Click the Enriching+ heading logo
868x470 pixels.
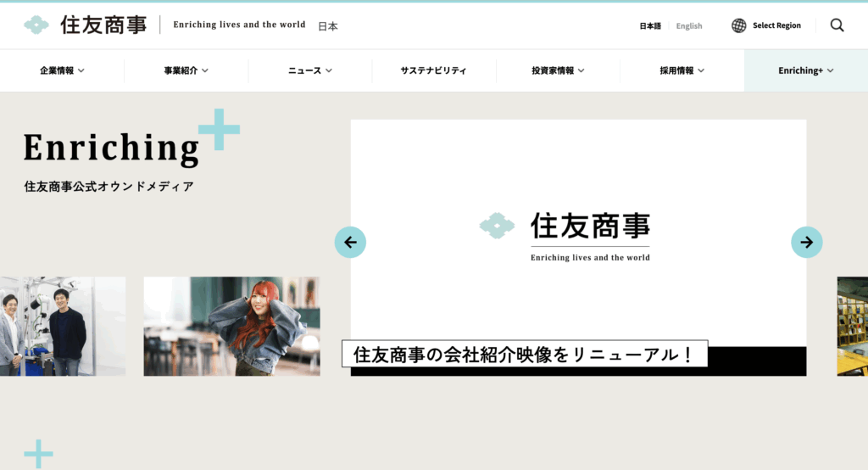(131, 138)
